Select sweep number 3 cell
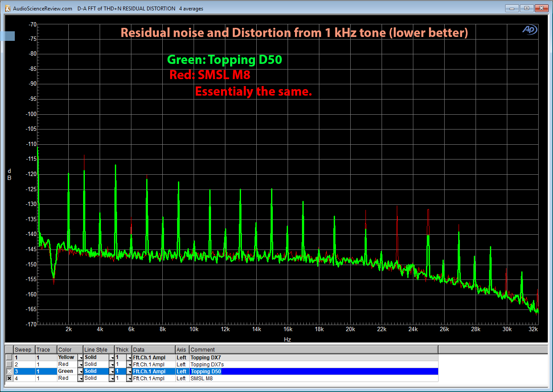This screenshot has height=392, width=553. coord(24,371)
